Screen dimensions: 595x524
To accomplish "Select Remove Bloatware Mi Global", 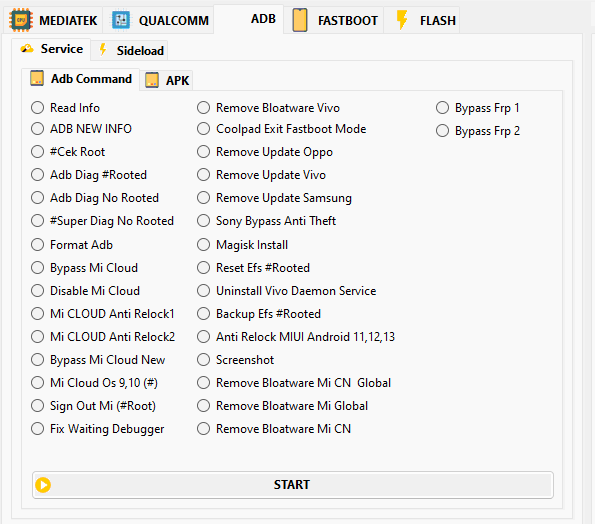I will click(x=282, y=406).
